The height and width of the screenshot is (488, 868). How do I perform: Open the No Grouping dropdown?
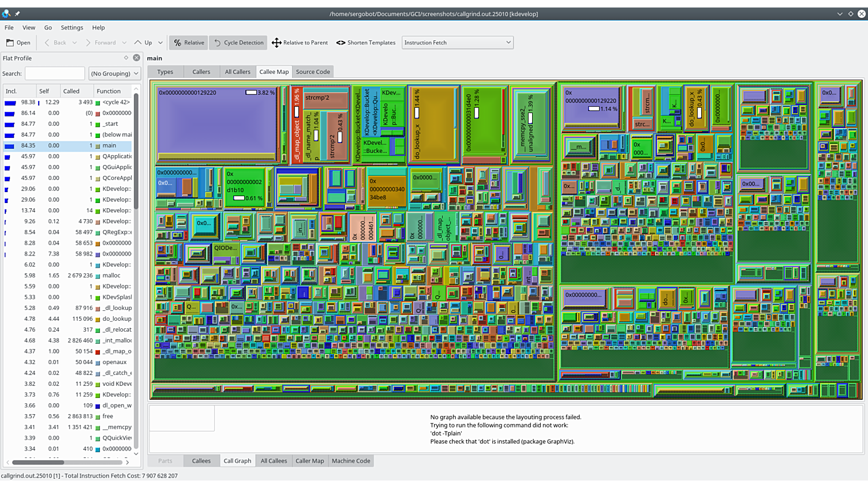(114, 74)
